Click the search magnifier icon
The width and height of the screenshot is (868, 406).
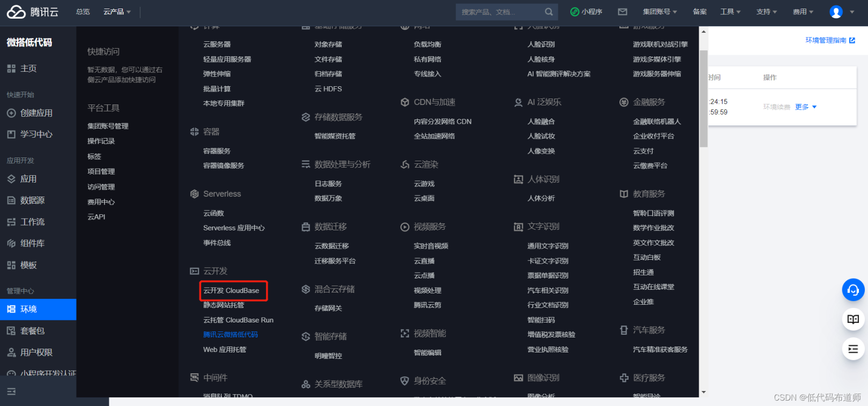pyautogui.click(x=549, y=12)
